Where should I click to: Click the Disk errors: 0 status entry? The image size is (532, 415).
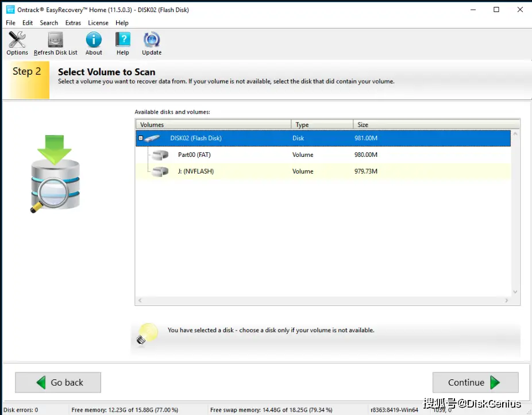pos(21,410)
